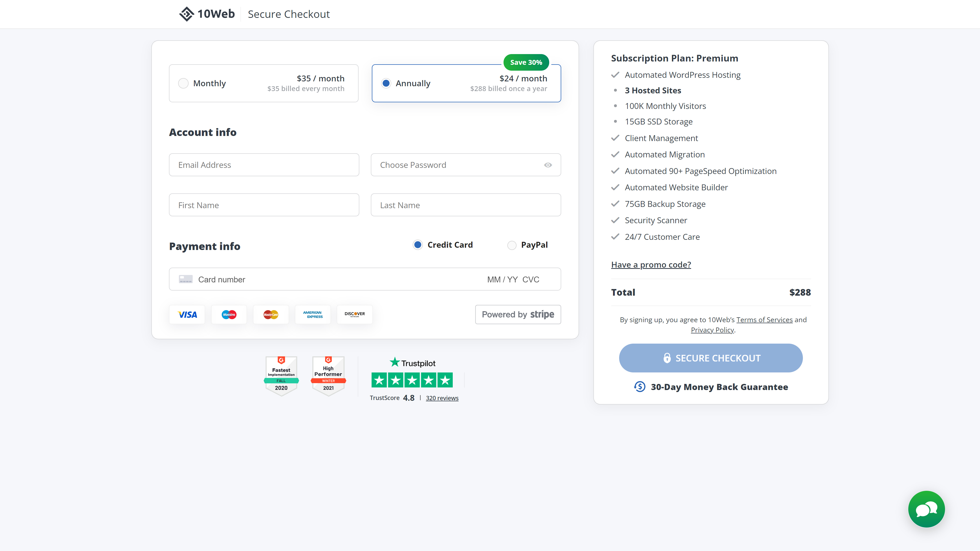Open Terms of Services link
980x551 pixels.
pyautogui.click(x=764, y=320)
